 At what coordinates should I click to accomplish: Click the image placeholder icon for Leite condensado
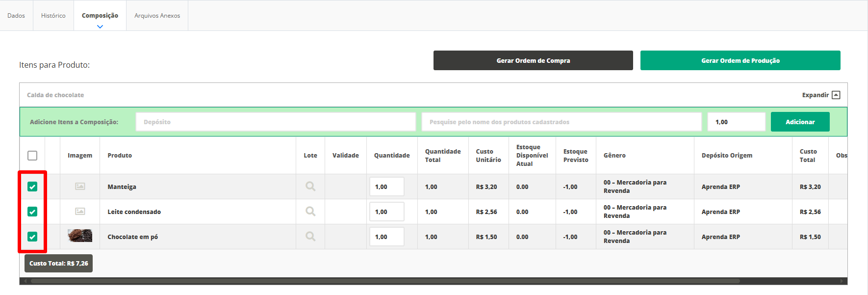pos(80,212)
